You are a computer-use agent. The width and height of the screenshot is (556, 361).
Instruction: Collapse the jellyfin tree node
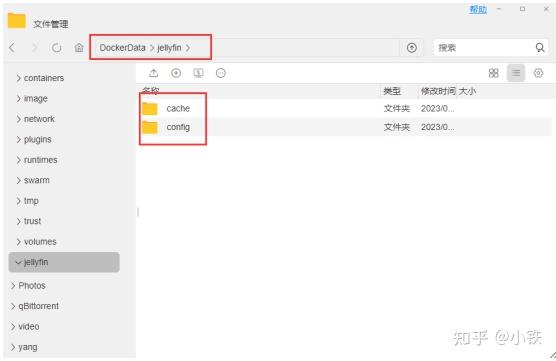(18, 262)
